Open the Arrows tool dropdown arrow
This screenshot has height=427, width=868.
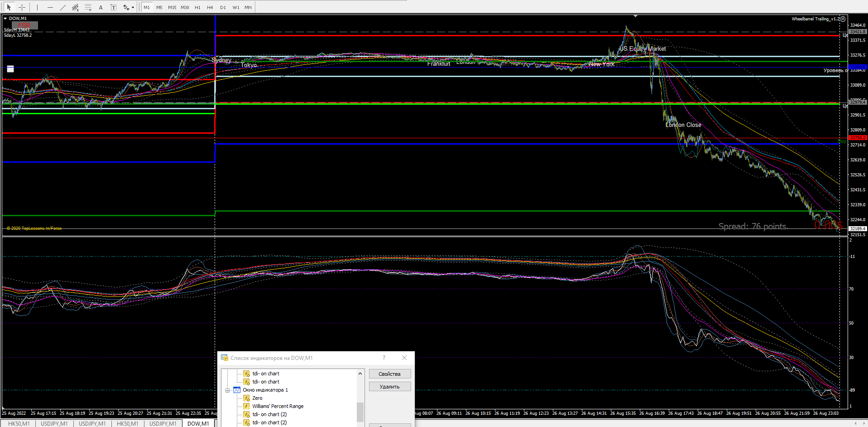[133, 8]
